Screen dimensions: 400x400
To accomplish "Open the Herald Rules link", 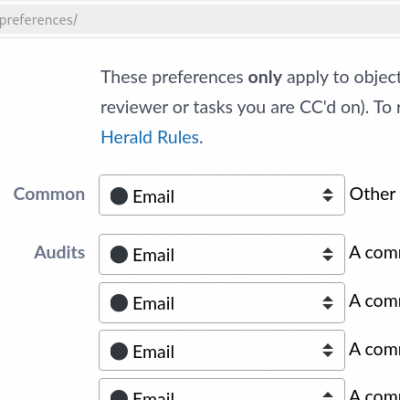I will click(x=150, y=137).
